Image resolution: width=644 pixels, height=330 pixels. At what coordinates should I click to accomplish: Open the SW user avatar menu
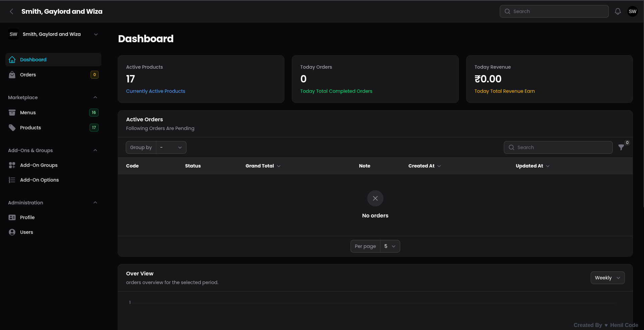[633, 11]
